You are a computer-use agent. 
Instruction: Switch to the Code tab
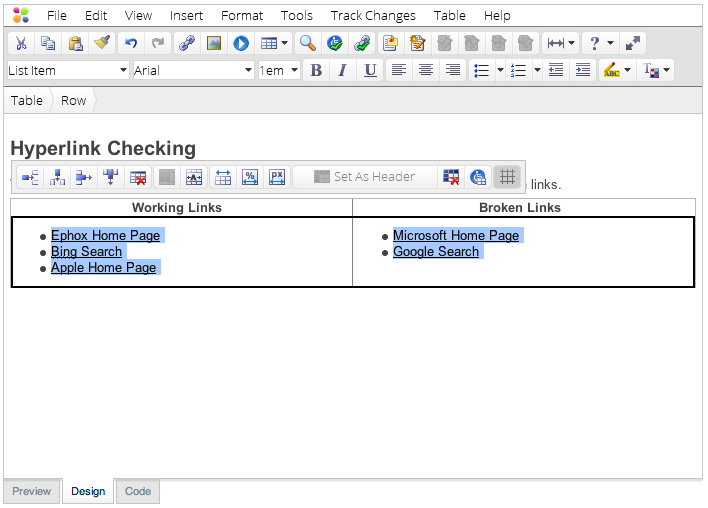point(138,491)
